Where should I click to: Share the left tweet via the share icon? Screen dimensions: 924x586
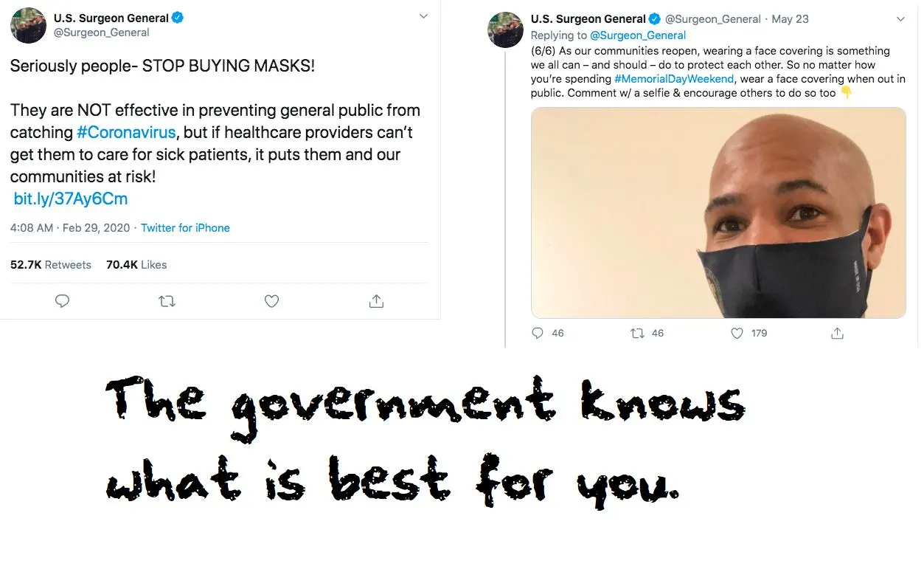point(376,300)
